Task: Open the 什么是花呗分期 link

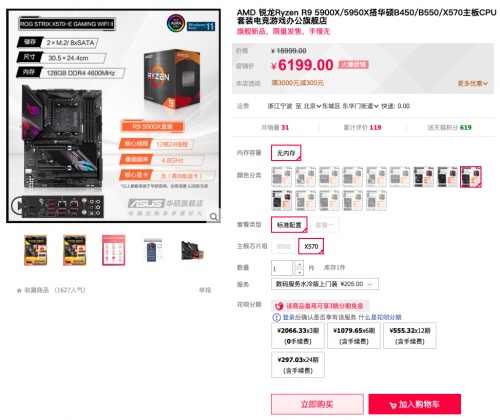Action: click(x=380, y=317)
